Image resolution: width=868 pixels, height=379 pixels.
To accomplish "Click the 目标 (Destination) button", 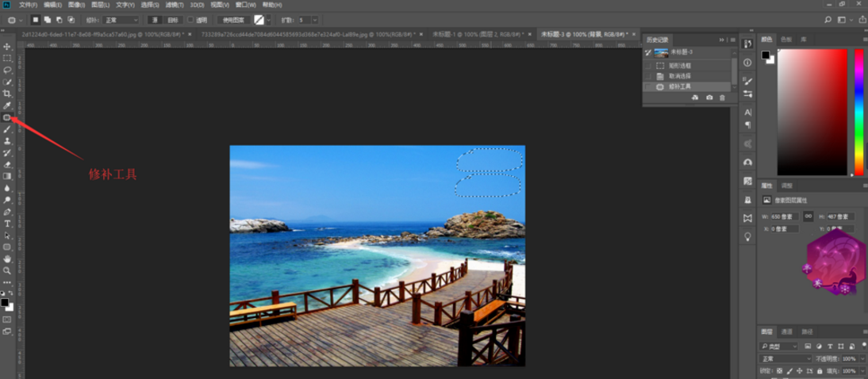I will pos(173,20).
